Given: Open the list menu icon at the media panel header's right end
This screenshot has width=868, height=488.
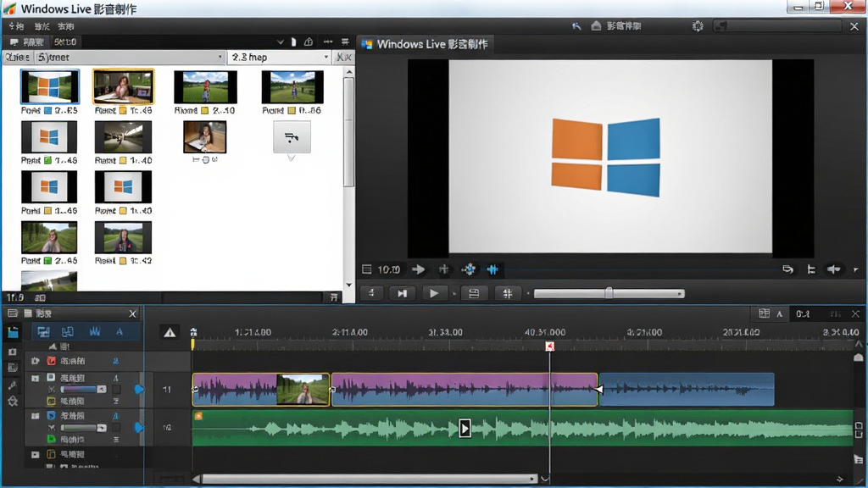Looking at the screenshot, I should tap(345, 42).
